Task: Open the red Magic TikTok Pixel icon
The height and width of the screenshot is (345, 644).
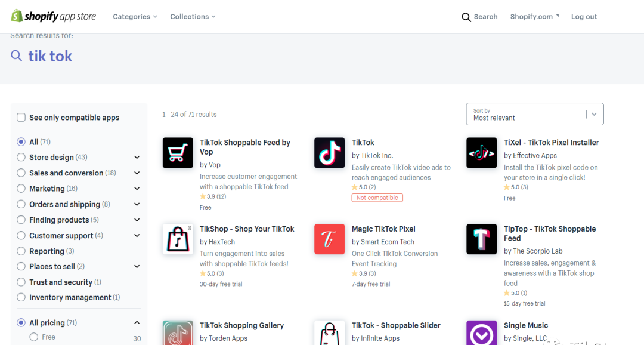Action: coord(329,239)
